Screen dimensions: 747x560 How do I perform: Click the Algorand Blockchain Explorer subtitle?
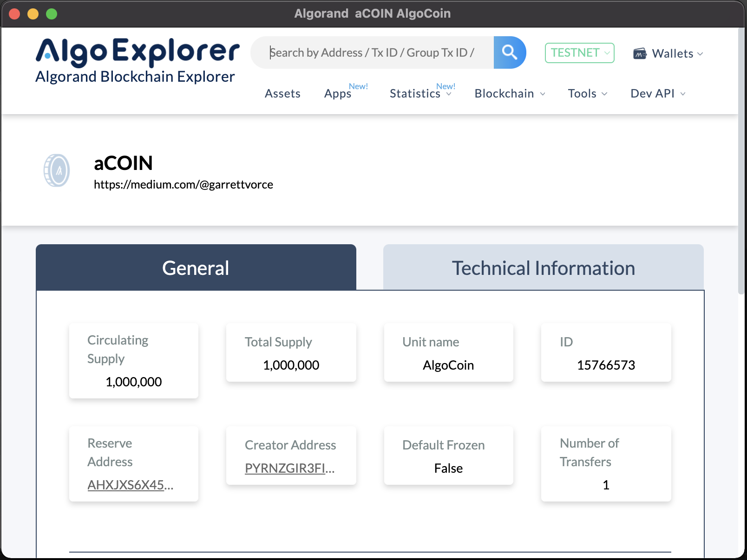pyautogui.click(x=135, y=77)
